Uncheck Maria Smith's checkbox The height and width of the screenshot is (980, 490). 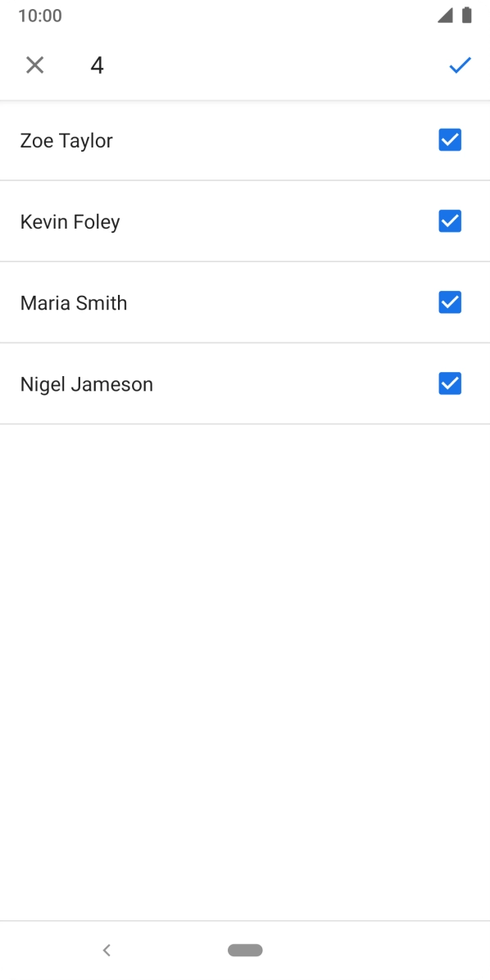[x=450, y=302]
